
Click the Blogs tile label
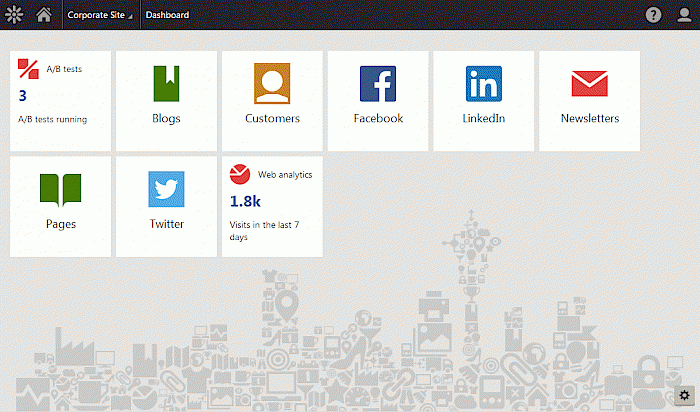pyautogui.click(x=166, y=118)
